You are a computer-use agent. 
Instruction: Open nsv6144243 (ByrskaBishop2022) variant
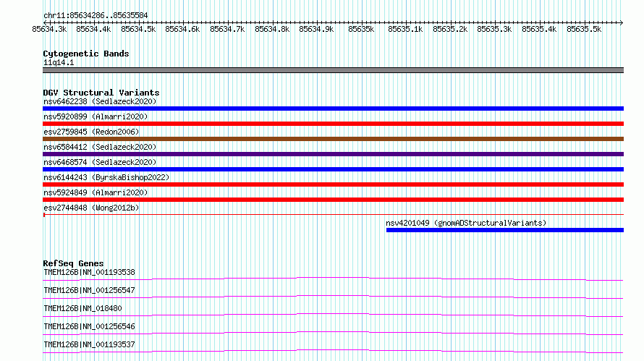(x=106, y=177)
